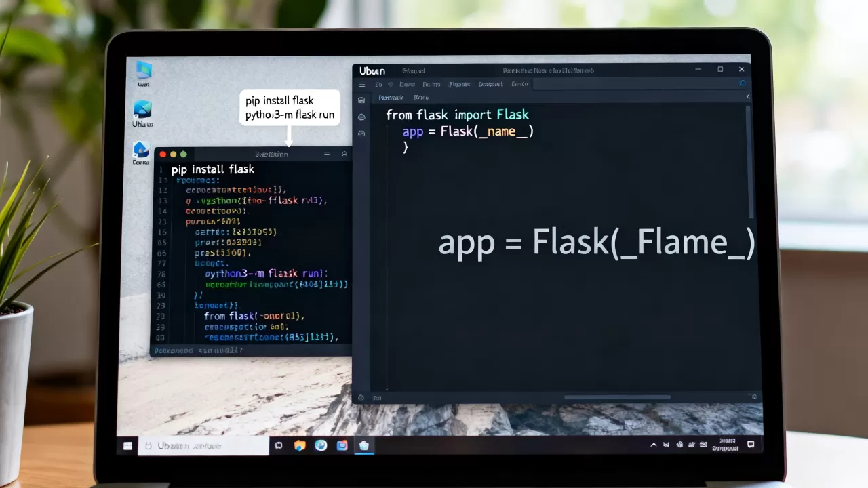868x488 pixels.
Task: Click the taskbar clock
Action: click(725, 445)
